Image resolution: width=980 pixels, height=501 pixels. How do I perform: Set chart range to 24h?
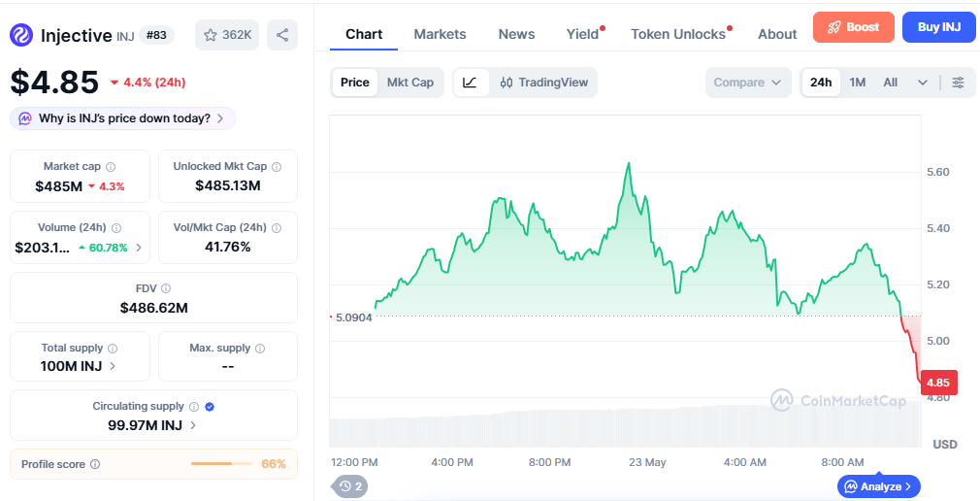tap(821, 83)
